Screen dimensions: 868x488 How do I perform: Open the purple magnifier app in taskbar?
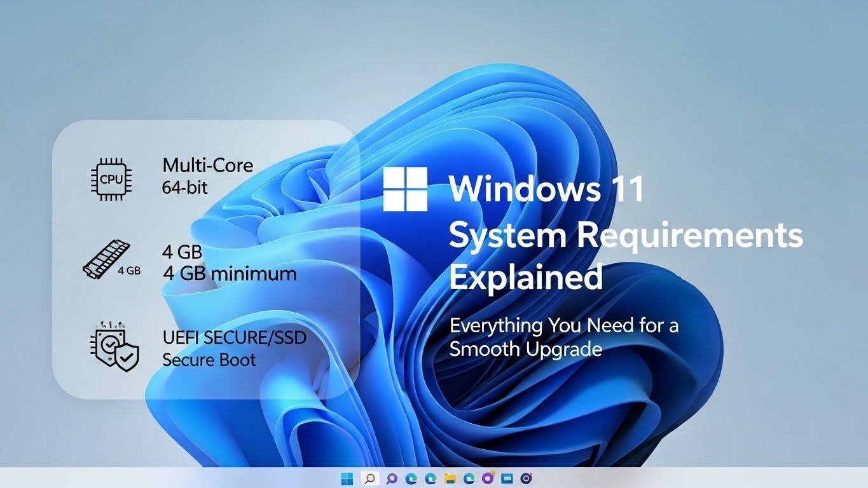click(x=392, y=478)
